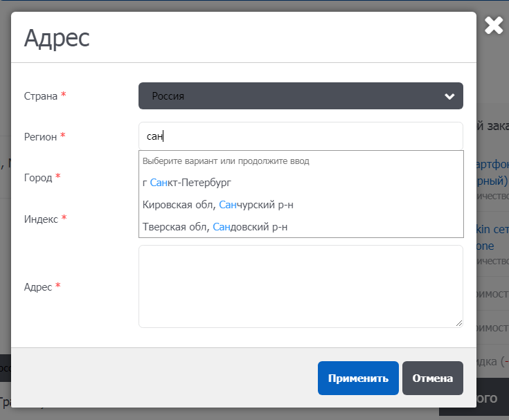The image size is (509, 420).
Task: Click the 'Индекс' field label
Action: click(x=41, y=219)
